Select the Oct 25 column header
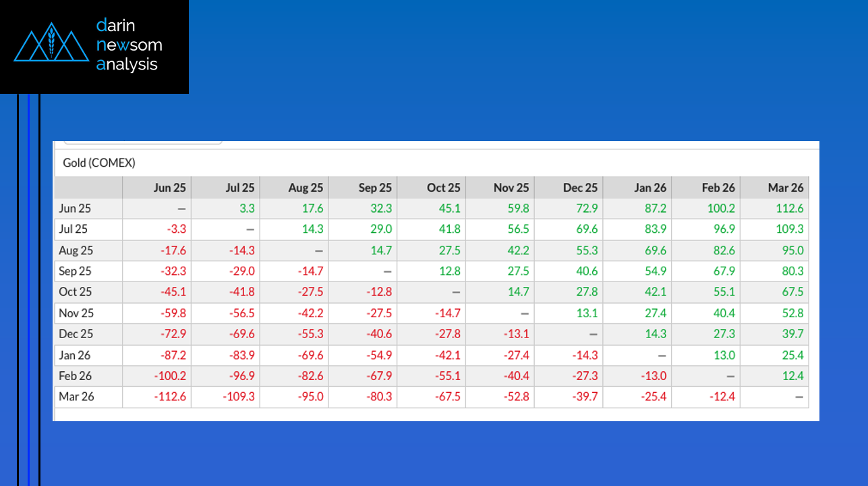The image size is (868, 486). (444, 188)
